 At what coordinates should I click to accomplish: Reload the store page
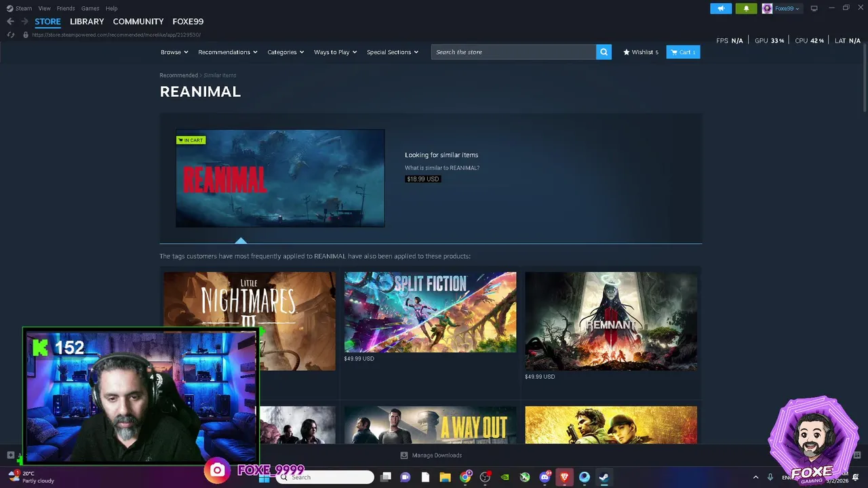point(10,35)
